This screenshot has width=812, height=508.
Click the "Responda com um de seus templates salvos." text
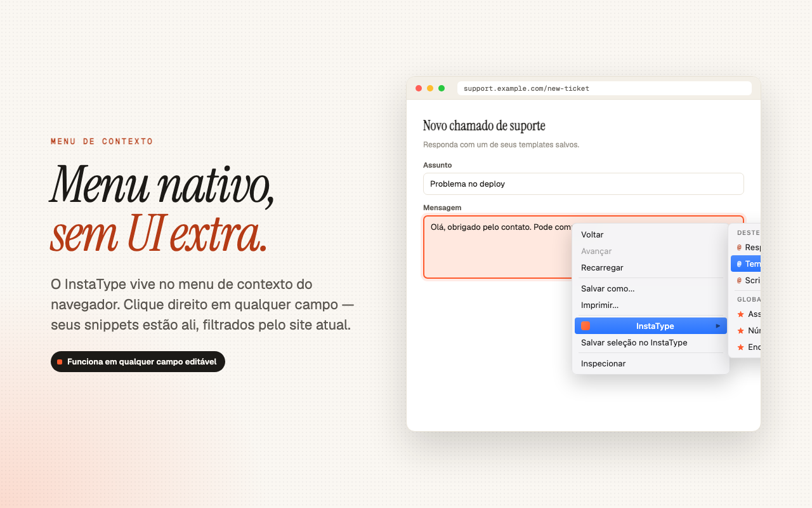click(501, 145)
